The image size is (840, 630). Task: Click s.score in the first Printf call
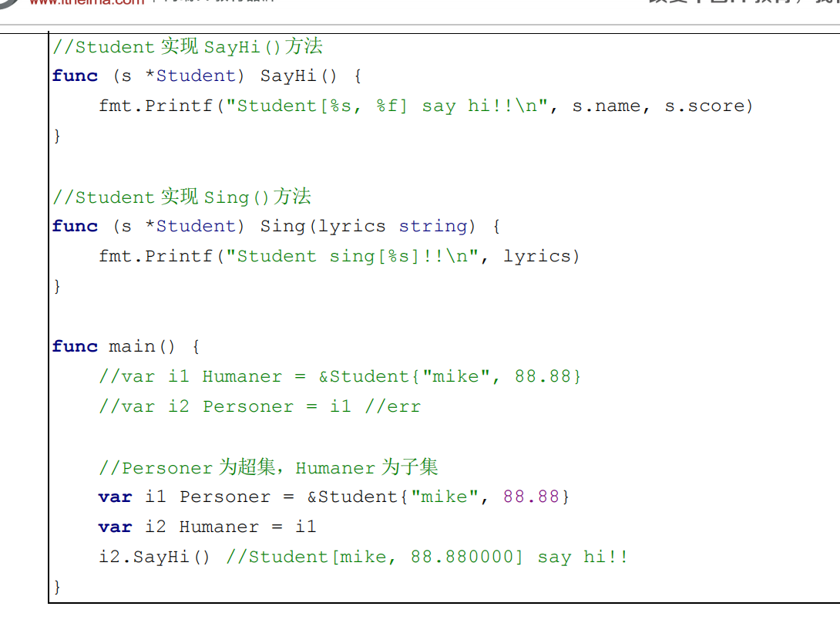pos(708,106)
